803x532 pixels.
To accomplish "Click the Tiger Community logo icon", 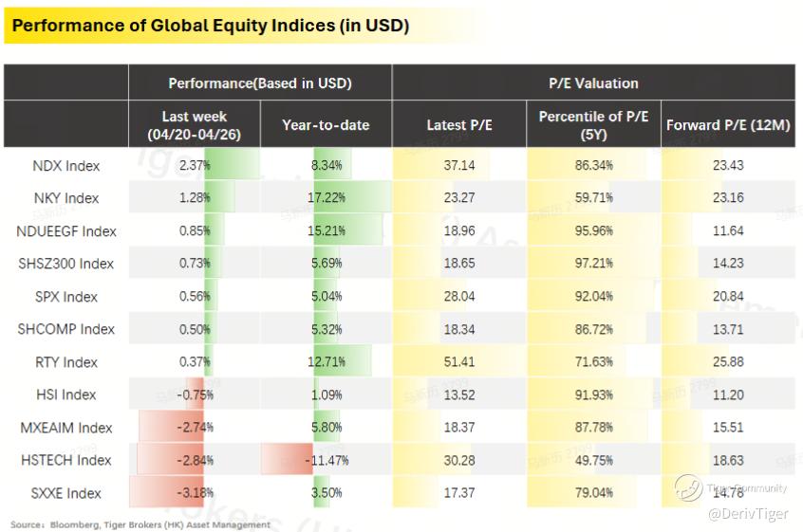I will coord(688,487).
